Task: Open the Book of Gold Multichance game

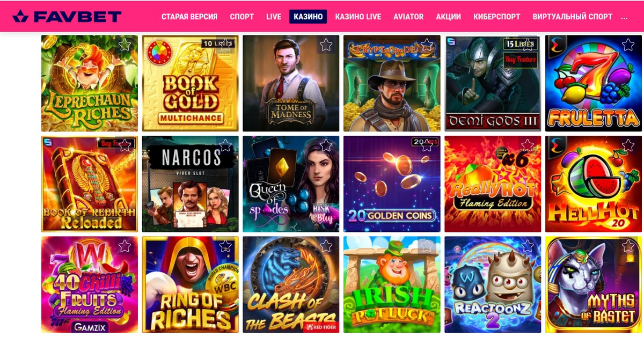Action: (x=191, y=83)
